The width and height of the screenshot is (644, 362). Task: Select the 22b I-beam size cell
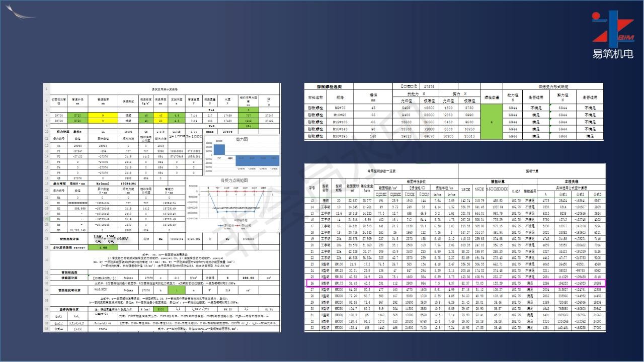(x=339, y=257)
